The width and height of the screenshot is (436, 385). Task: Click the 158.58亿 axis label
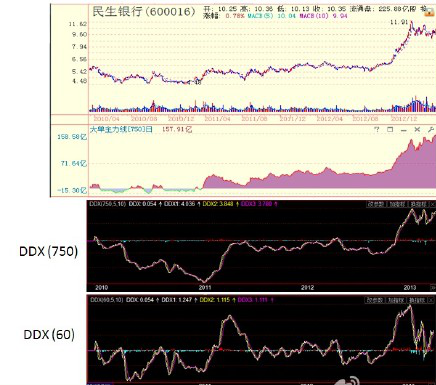tap(72, 137)
